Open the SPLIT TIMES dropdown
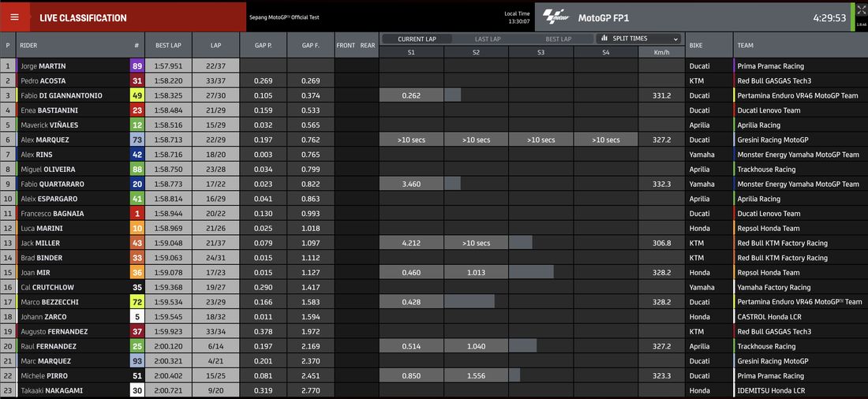Screen dimensions: 868x399 [x=639, y=39]
